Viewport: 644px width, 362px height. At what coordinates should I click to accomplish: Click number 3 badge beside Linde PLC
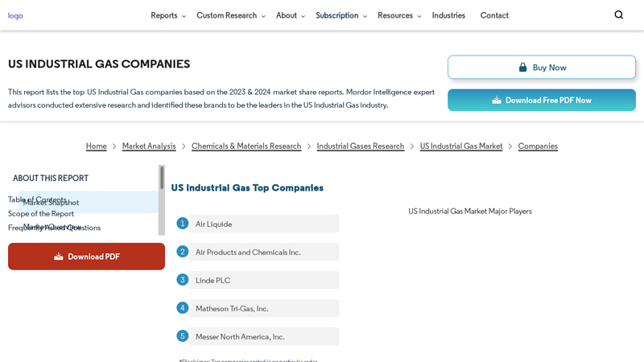pos(183,280)
